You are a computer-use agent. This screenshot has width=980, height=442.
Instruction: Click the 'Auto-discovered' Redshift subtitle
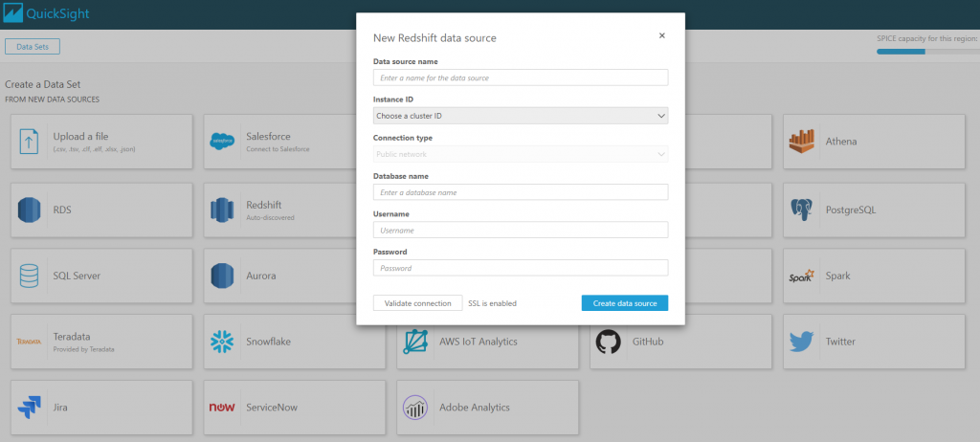click(x=270, y=218)
